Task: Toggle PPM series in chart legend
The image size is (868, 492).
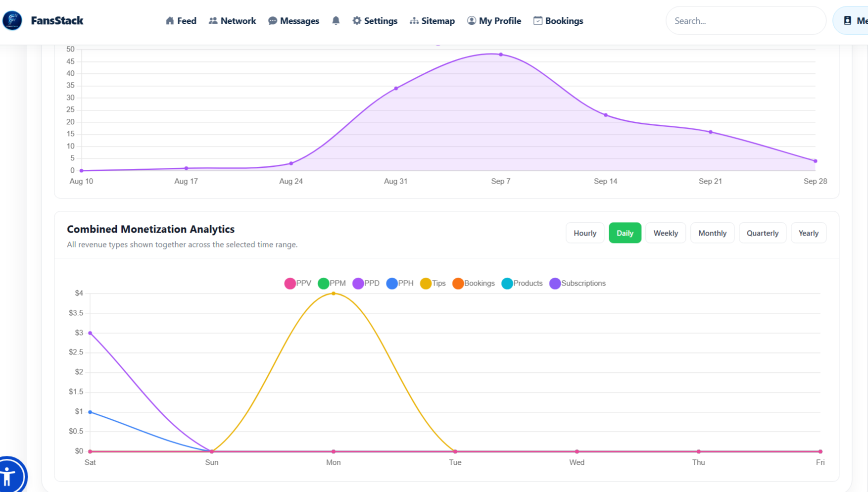Action: tap(332, 284)
